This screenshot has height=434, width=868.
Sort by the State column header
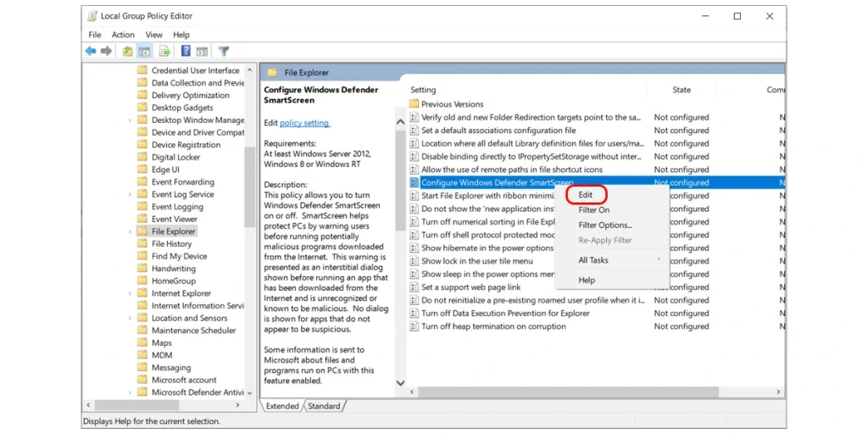coord(682,90)
